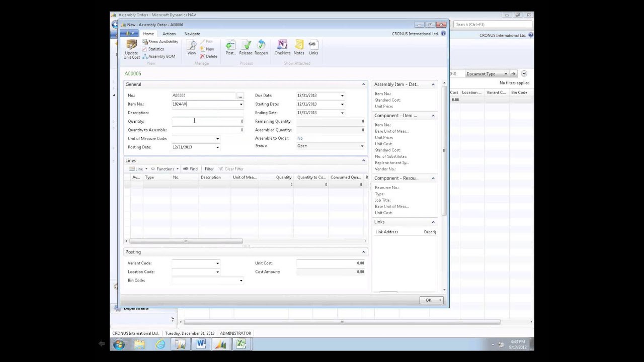
Task: Collapse the Assembly Item Details factbox
Action: pos(433,84)
